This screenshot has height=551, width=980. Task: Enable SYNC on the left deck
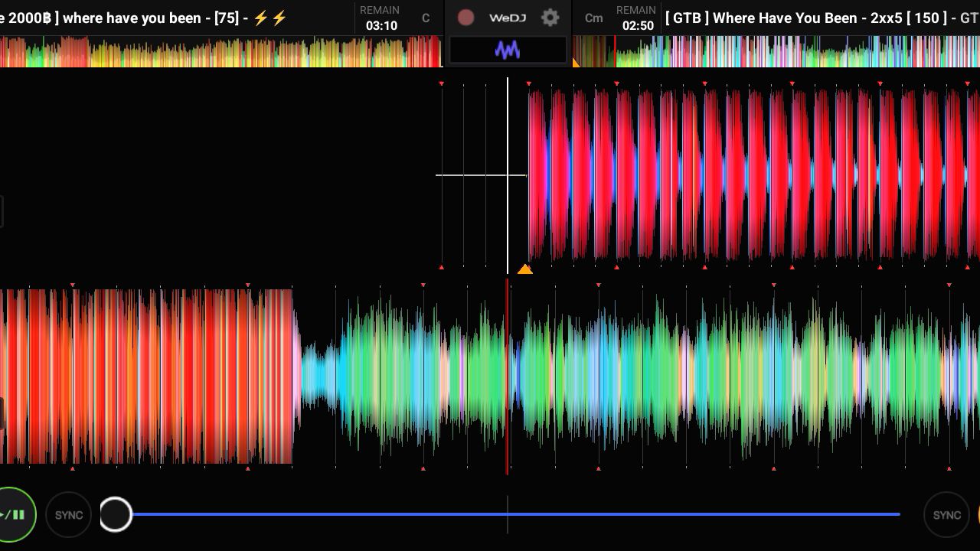[69, 515]
